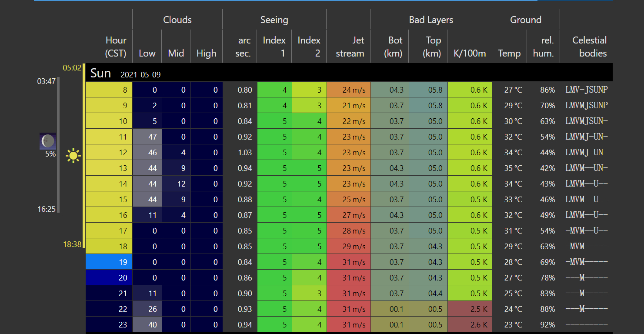Click the 28 m/s jet stream cell
The width and height of the screenshot is (644, 334).
click(x=349, y=230)
